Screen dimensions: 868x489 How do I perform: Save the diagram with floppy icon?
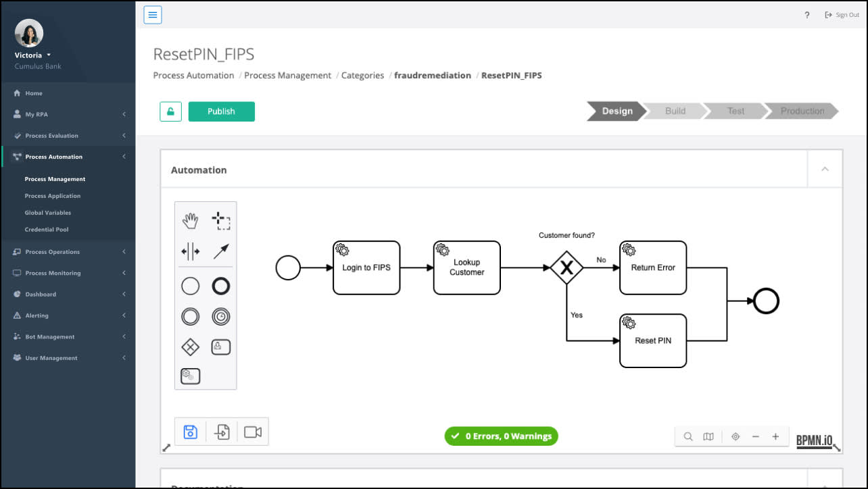(x=191, y=432)
